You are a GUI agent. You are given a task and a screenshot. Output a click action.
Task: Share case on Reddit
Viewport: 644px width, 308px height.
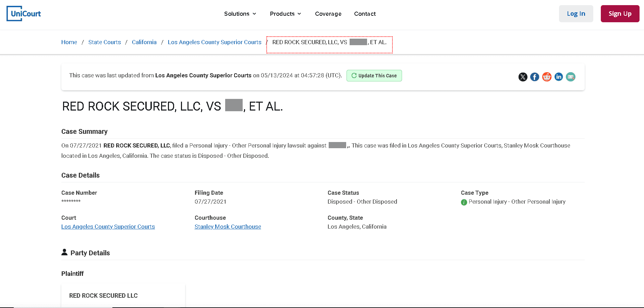pos(547,77)
